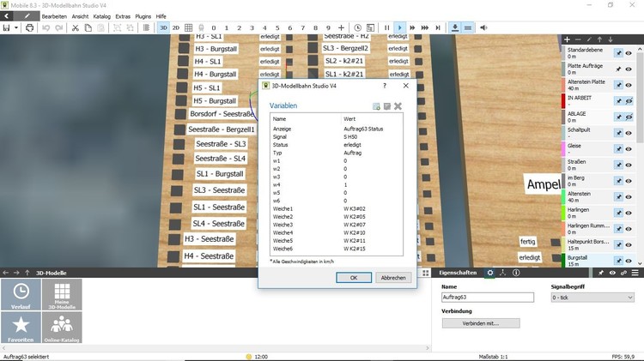Click the edit variable icon in dialog

pyautogui.click(x=387, y=106)
